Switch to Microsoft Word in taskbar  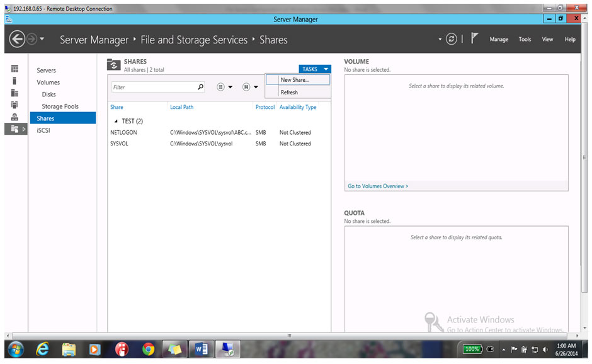point(202,349)
